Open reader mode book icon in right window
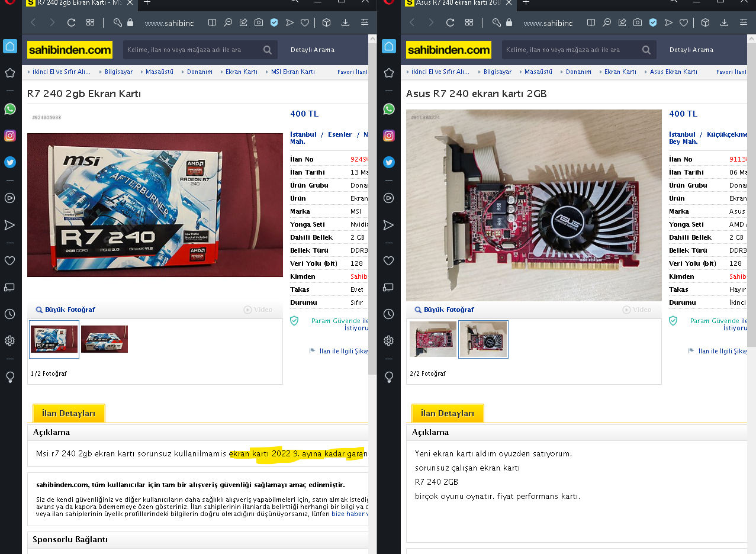 click(x=591, y=22)
